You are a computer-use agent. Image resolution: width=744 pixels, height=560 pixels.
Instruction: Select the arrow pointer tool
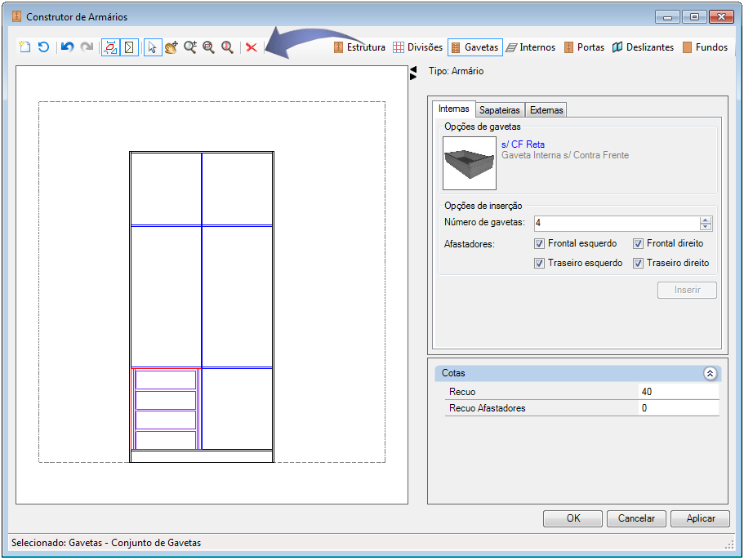tap(152, 47)
